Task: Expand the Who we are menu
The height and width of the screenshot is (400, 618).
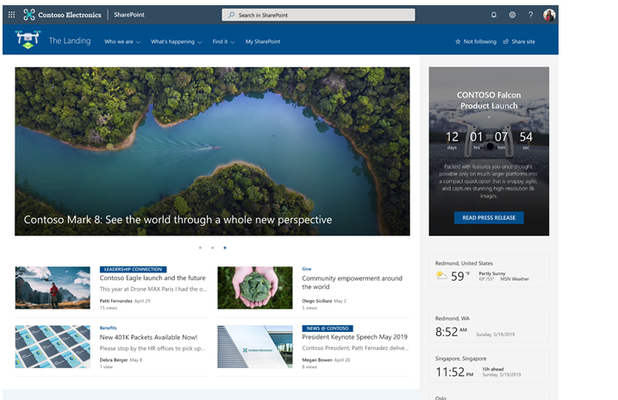Action: tap(122, 42)
